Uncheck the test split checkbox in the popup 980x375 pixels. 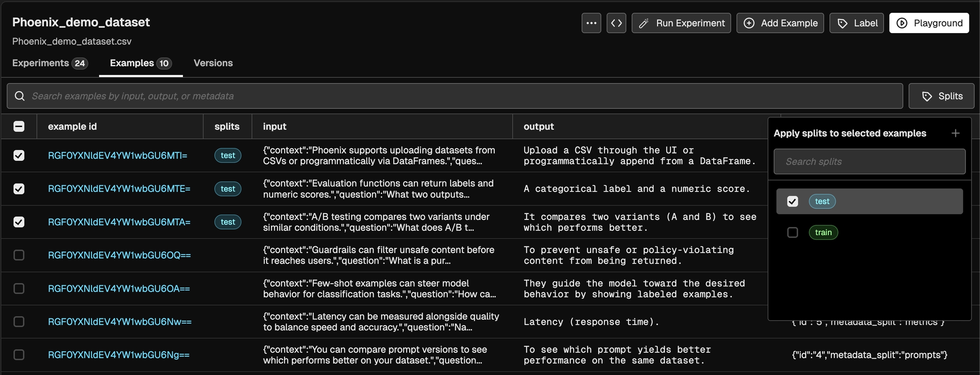point(792,202)
